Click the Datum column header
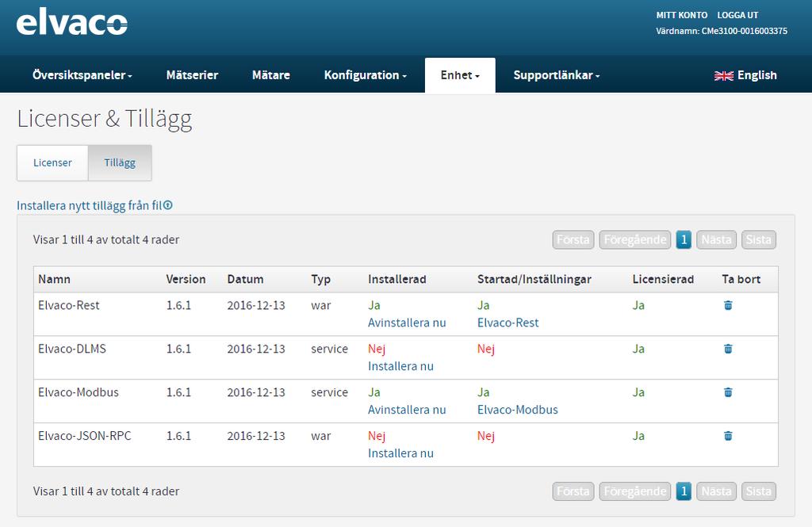812x527 pixels. point(245,279)
